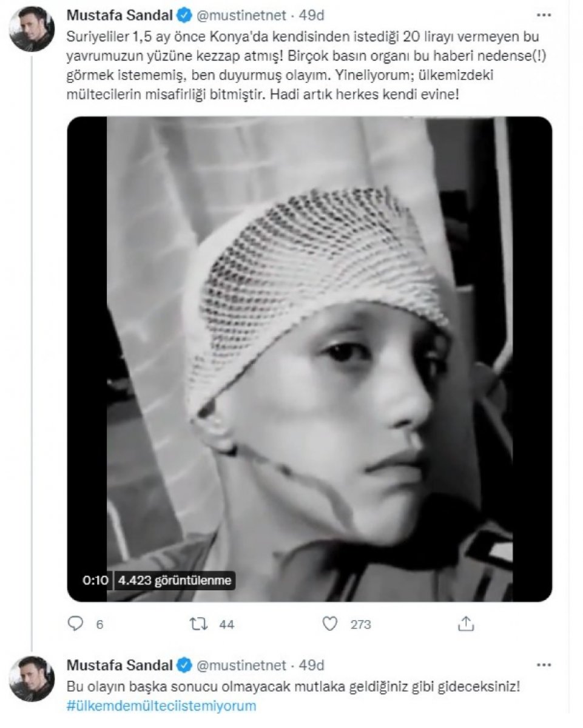Like the tweet with the heart icon
583x728 pixels.
[x=331, y=624]
